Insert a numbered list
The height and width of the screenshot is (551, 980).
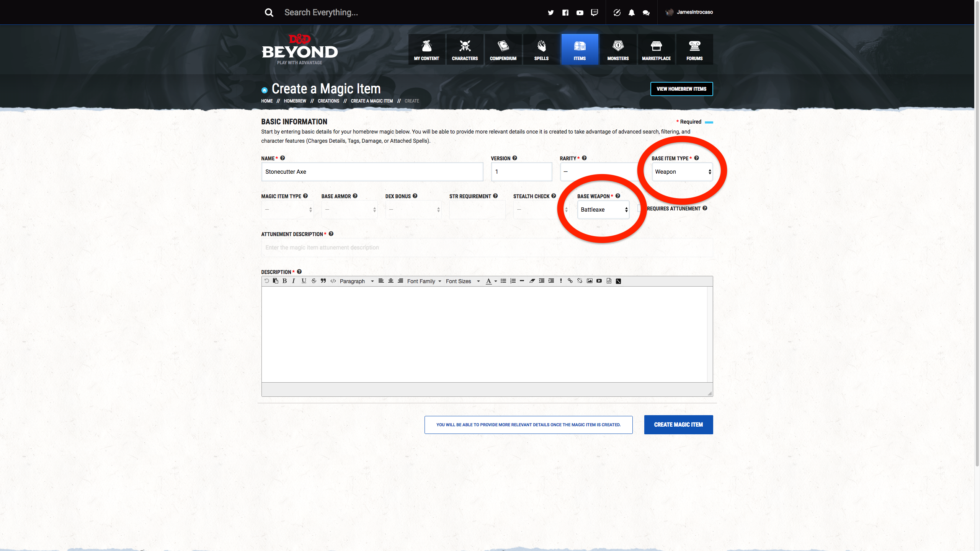[x=513, y=281]
